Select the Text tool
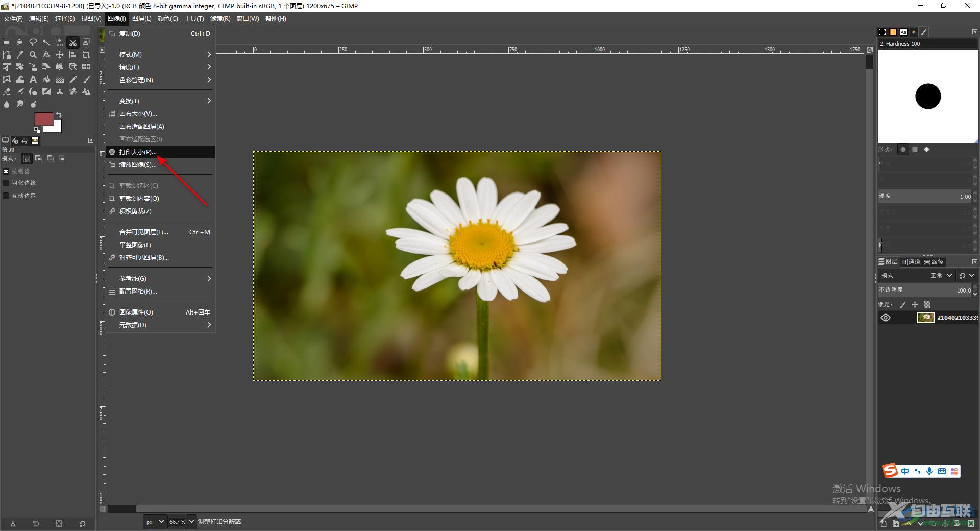 tap(33, 79)
